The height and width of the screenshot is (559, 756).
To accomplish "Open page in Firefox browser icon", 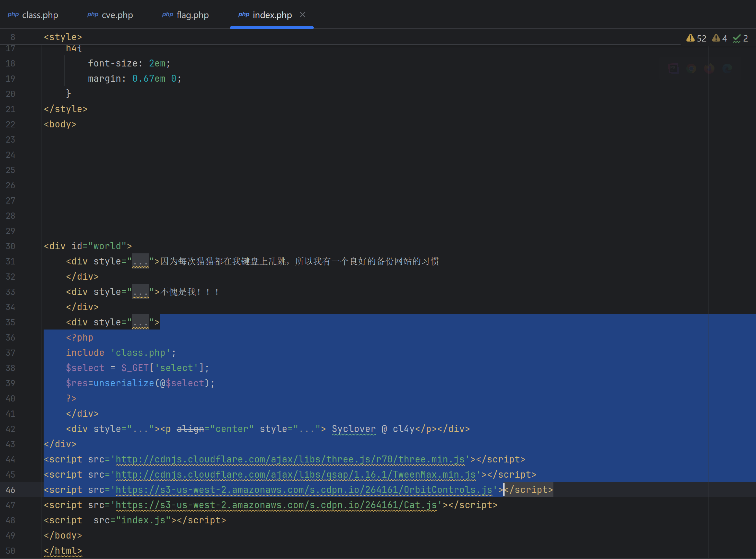I will pos(709,69).
